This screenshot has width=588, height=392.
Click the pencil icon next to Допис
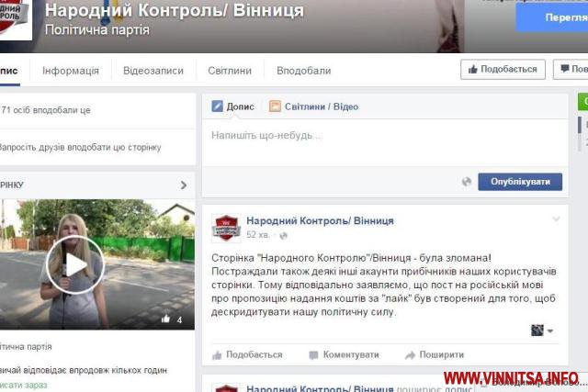coord(217,106)
